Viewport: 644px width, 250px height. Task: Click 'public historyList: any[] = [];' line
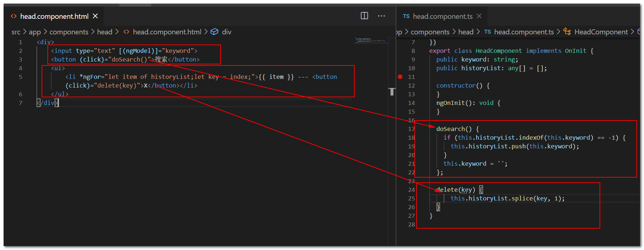click(x=491, y=68)
